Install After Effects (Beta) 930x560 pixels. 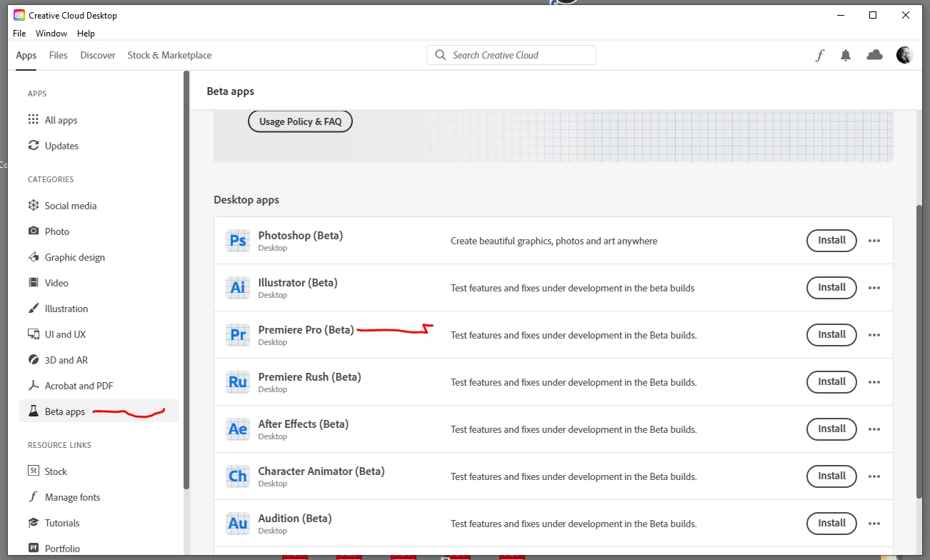[x=831, y=429]
